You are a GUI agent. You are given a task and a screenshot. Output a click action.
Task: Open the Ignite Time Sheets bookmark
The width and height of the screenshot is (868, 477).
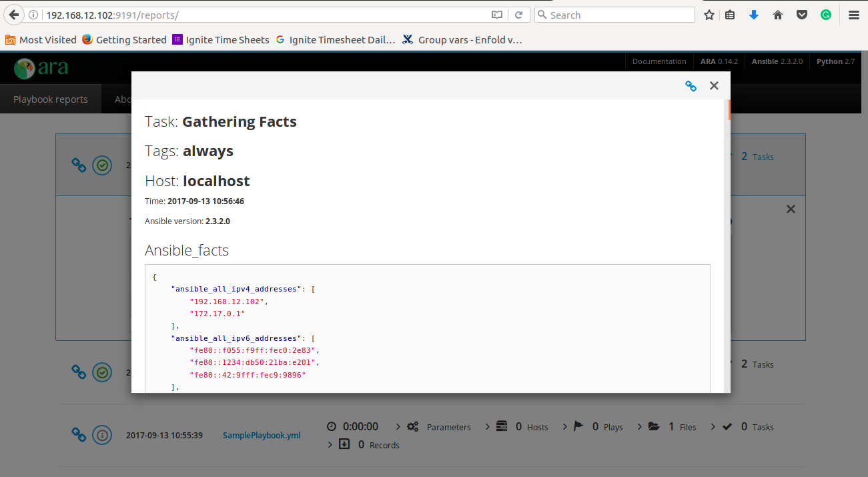[x=220, y=40]
